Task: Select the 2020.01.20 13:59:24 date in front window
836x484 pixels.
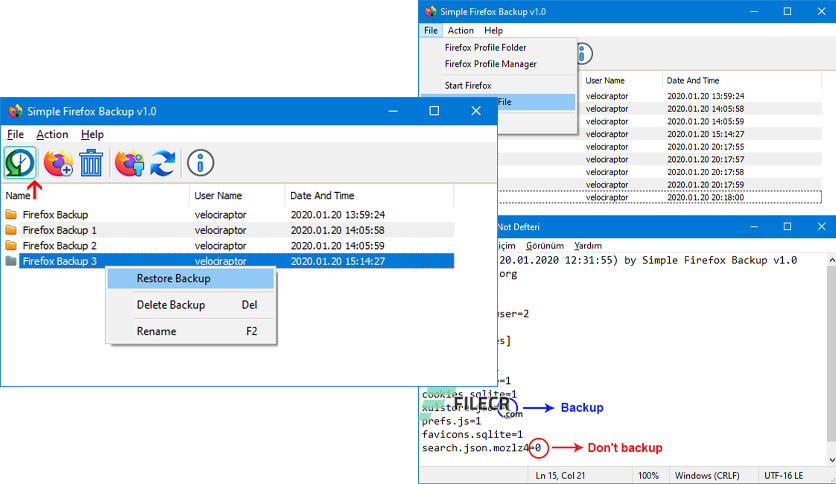Action: click(x=337, y=215)
